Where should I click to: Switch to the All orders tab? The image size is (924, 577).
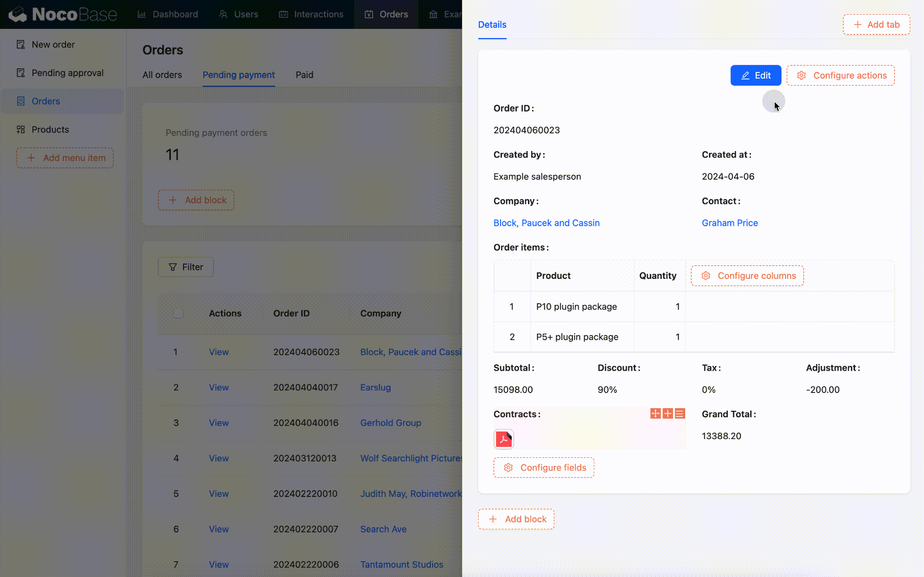[162, 75]
